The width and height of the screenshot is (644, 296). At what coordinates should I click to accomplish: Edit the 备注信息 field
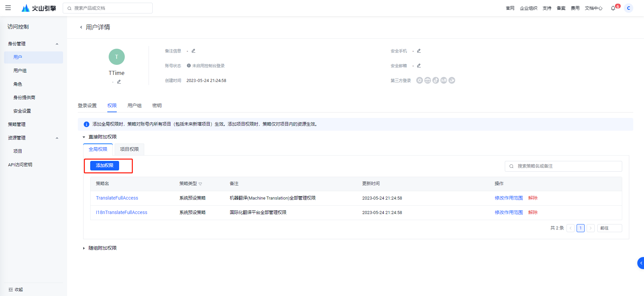pos(193,51)
